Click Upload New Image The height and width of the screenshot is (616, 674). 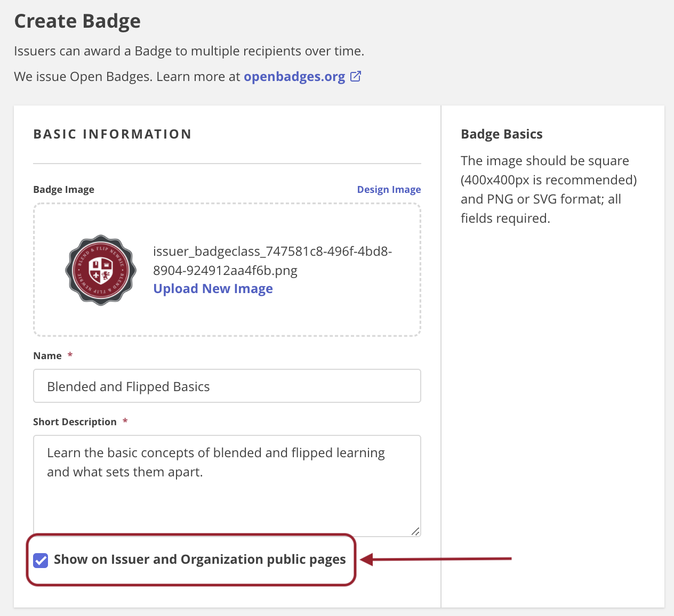click(x=213, y=289)
